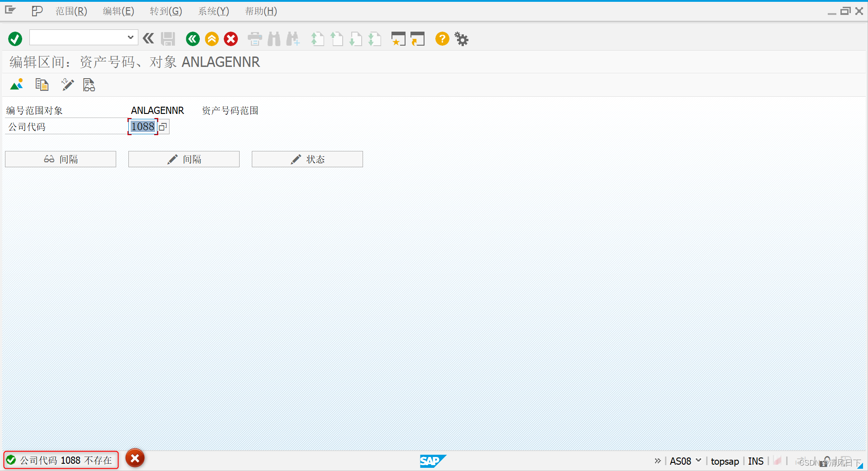Go to First Page icon
The width and height of the screenshot is (868, 471).
(x=317, y=39)
